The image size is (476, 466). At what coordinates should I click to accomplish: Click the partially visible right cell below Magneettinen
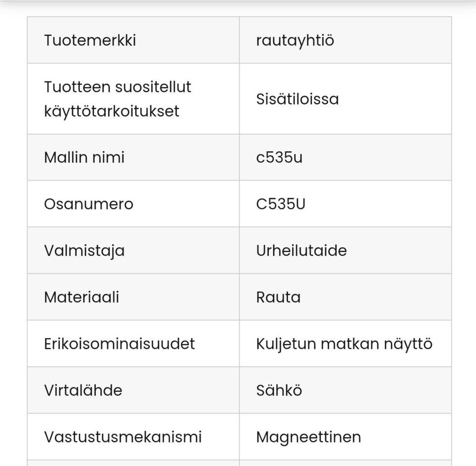[345, 463]
